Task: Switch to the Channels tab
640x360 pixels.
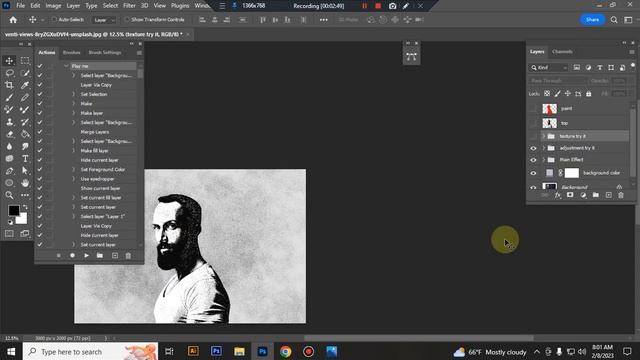Action: pos(562,52)
